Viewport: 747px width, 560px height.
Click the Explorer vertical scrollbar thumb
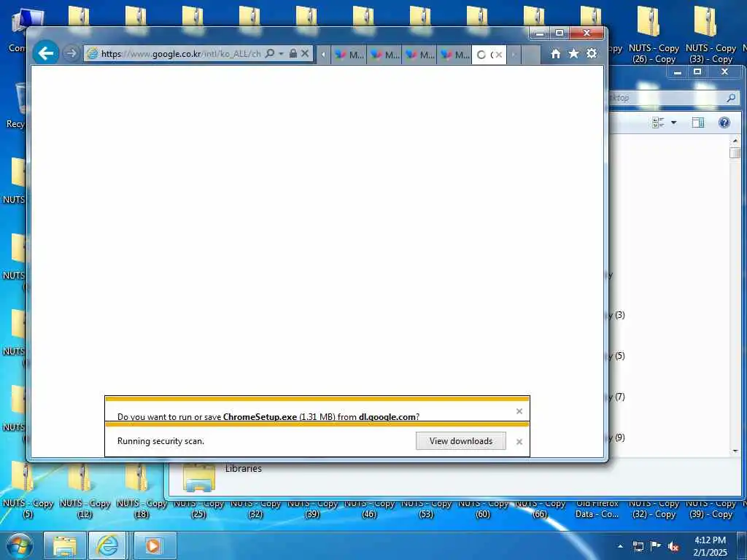tap(735, 152)
